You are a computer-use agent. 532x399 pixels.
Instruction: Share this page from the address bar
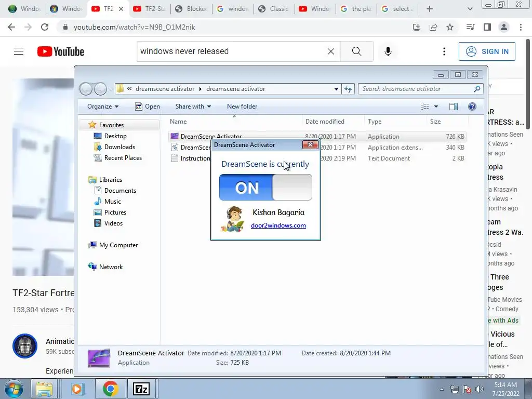click(x=433, y=27)
